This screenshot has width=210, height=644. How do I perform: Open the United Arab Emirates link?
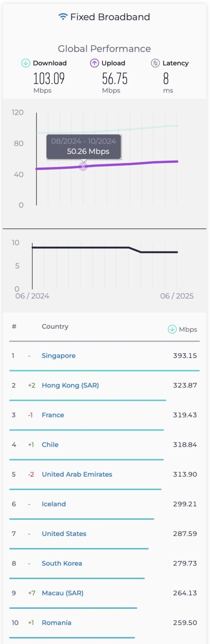(77, 474)
